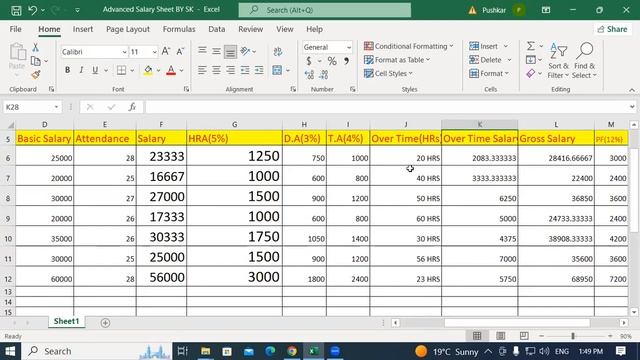Apply Merge & Center to cells
This screenshot has height=360, width=640.
(277, 70)
